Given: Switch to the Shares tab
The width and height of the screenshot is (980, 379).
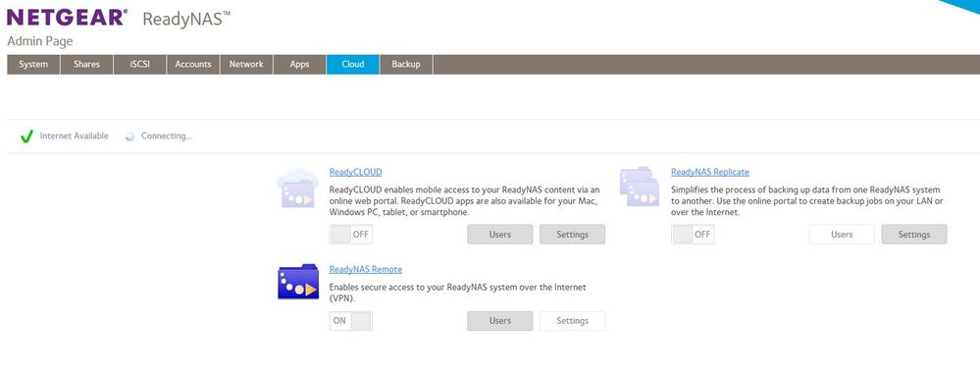Looking at the screenshot, I should pos(86,65).
